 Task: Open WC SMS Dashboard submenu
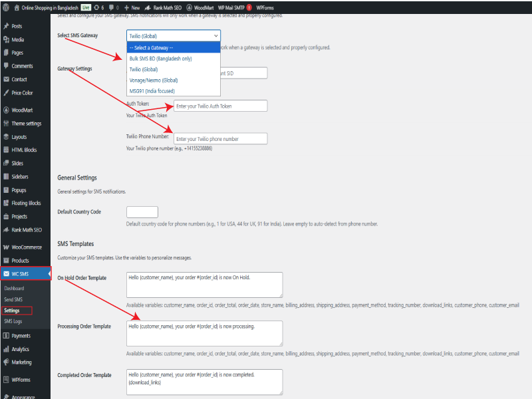(14, 289)
